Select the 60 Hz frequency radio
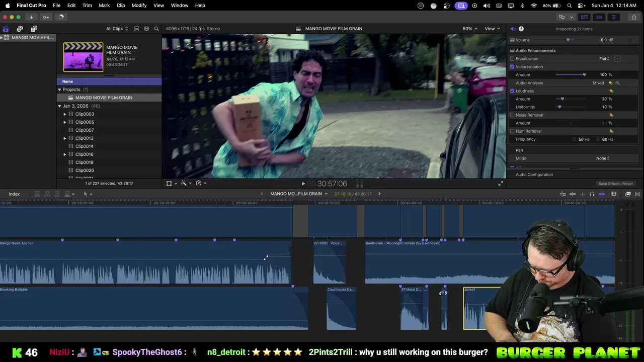Screen dimensions: 644x362 (x=598, y=139)
